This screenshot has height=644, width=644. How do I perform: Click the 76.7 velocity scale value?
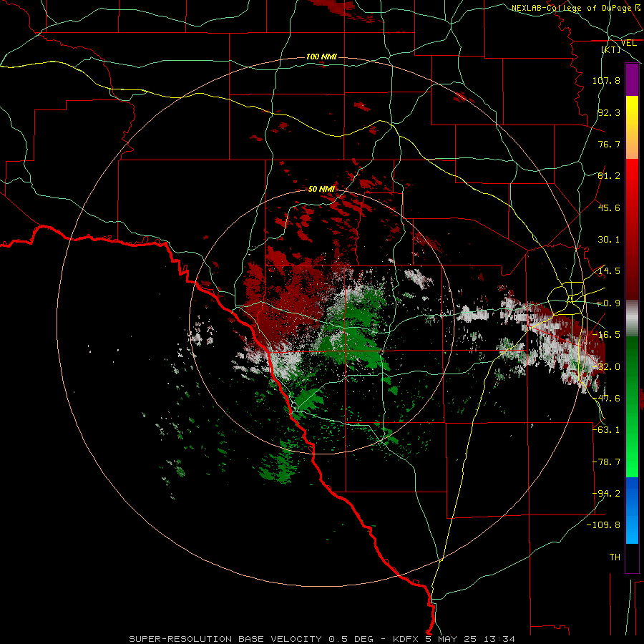[x=609, y=144]
